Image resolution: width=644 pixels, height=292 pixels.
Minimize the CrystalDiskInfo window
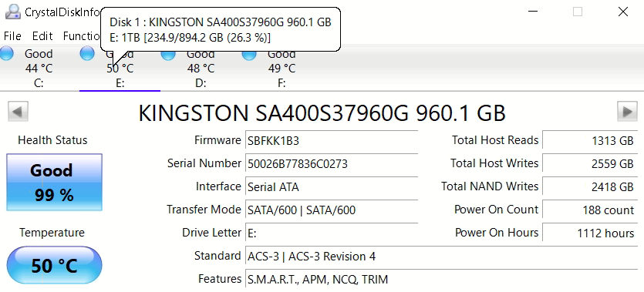[533, 12]
